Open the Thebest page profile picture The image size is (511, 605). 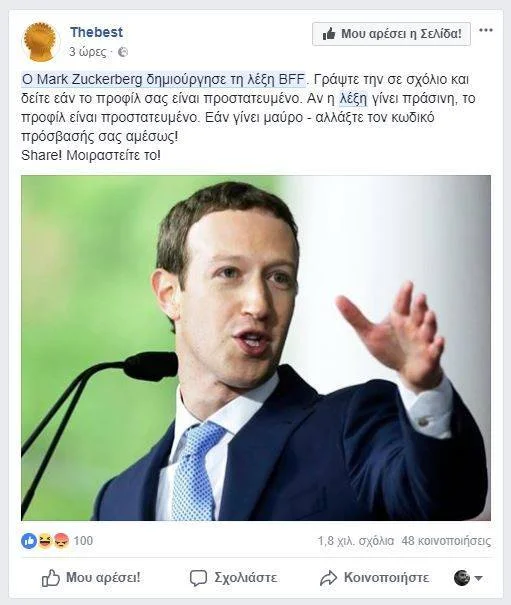point(40,41)
